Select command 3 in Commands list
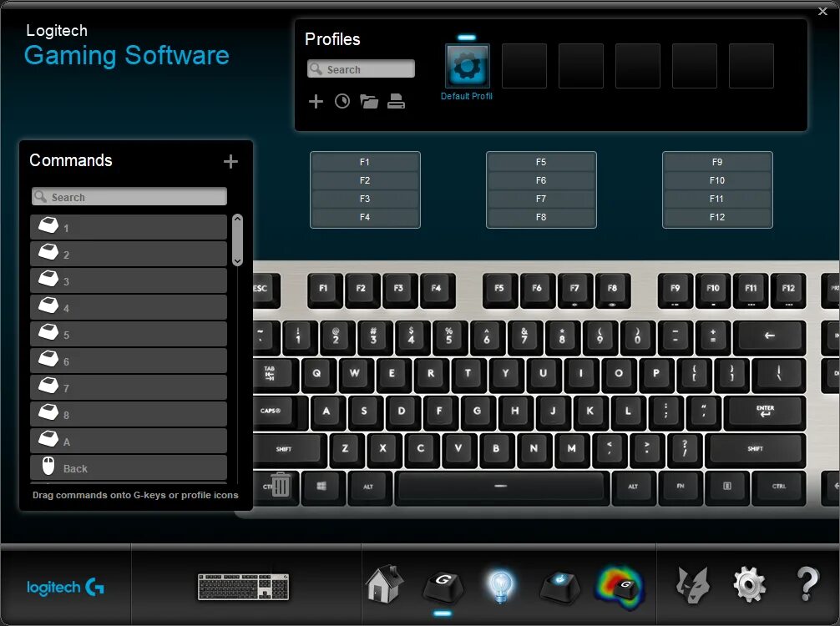Viewport: 840px width, 626px height. click(x=129, y=280)
